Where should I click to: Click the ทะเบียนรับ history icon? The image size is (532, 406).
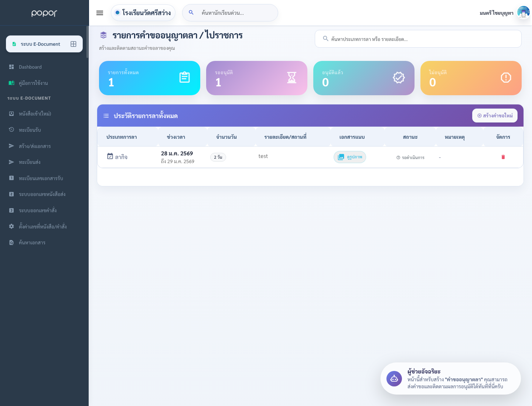[x=11, y=130]
